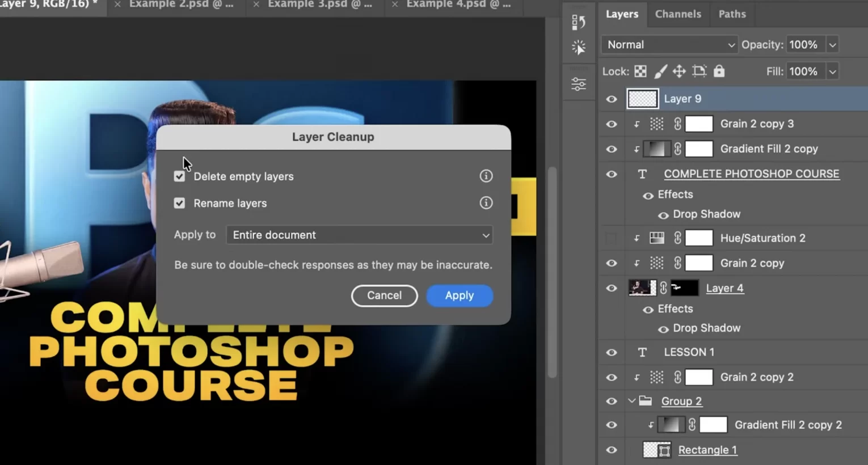Select Gradient Fill 2 copy 2 layer name

[x=788, y=425]
